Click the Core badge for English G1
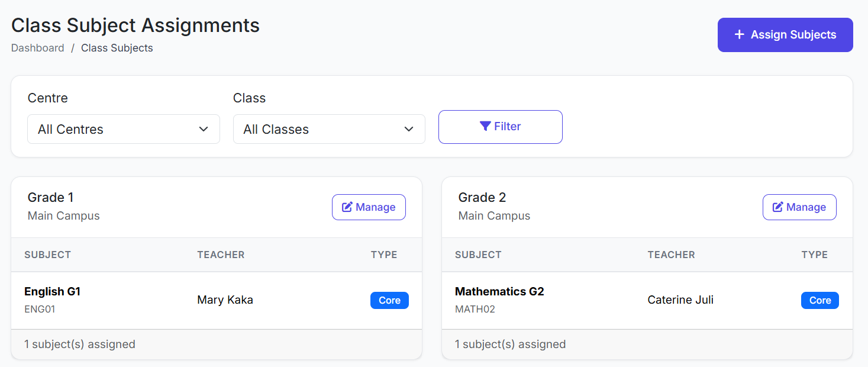This screenshot has width=868, height=367. 389,301
